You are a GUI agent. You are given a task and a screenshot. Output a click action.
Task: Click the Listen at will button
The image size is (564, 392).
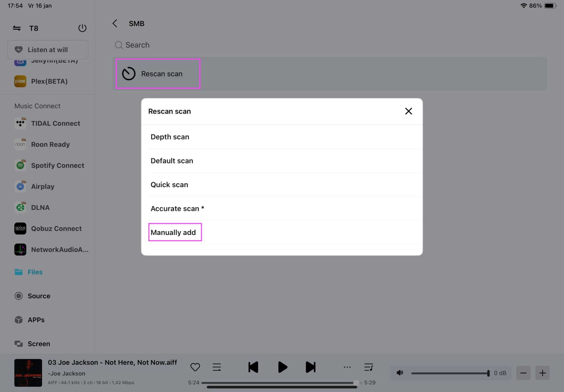pyautogui.click(x=48, y=50)
